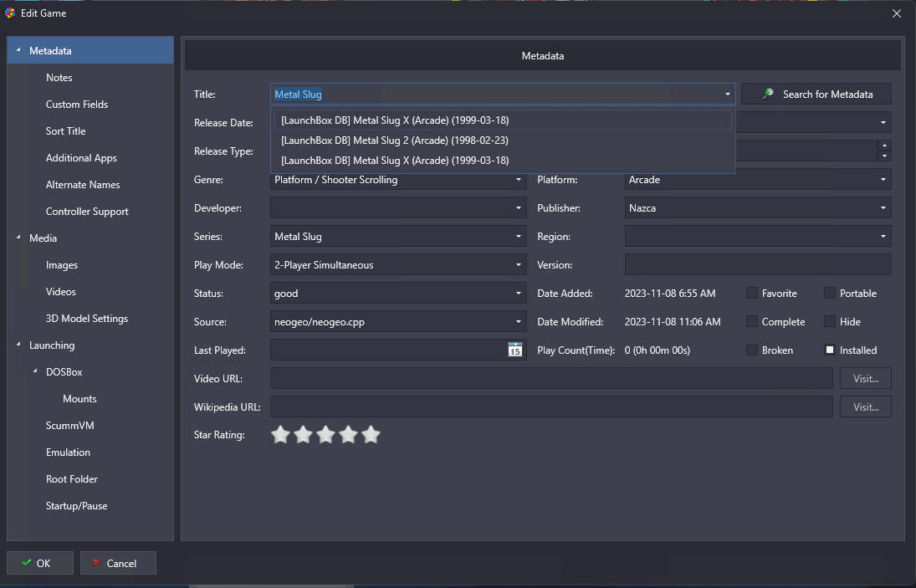
Task: Go to the Emulation page
Action: click(x=69, y=453)
